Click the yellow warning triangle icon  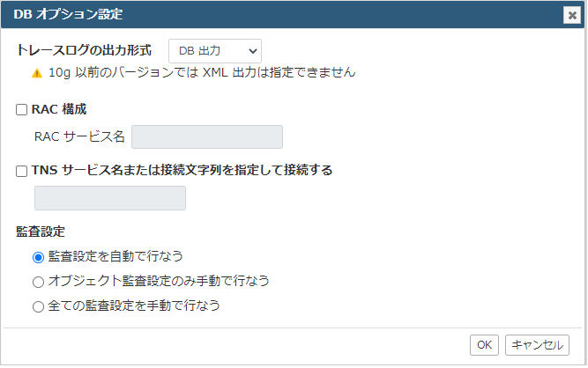37,73
